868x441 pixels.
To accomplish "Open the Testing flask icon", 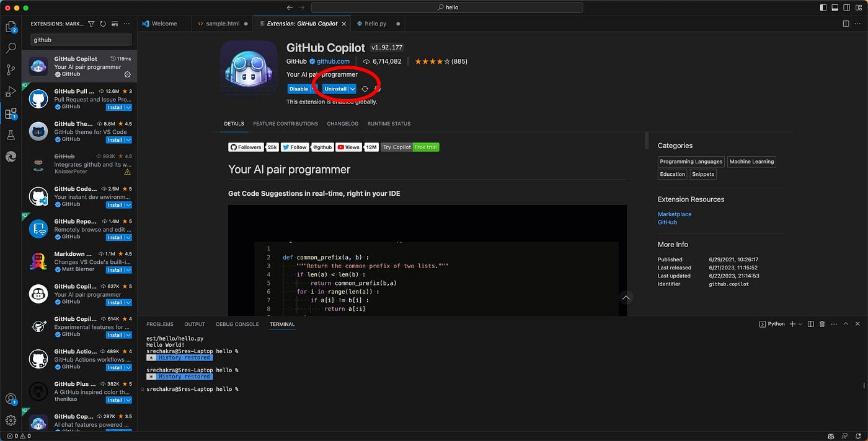I will [11, 135].
